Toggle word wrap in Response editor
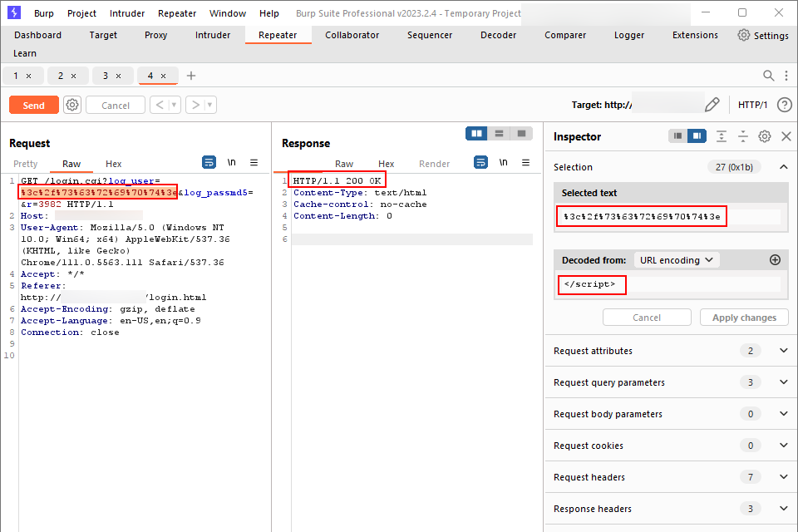 pyautogui.click(x=480, y=162)
